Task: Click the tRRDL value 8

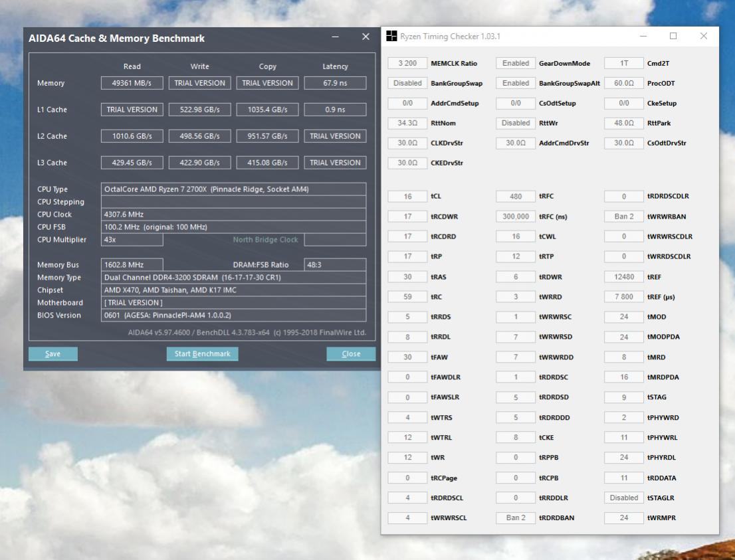Action: [x=407, y=337]
